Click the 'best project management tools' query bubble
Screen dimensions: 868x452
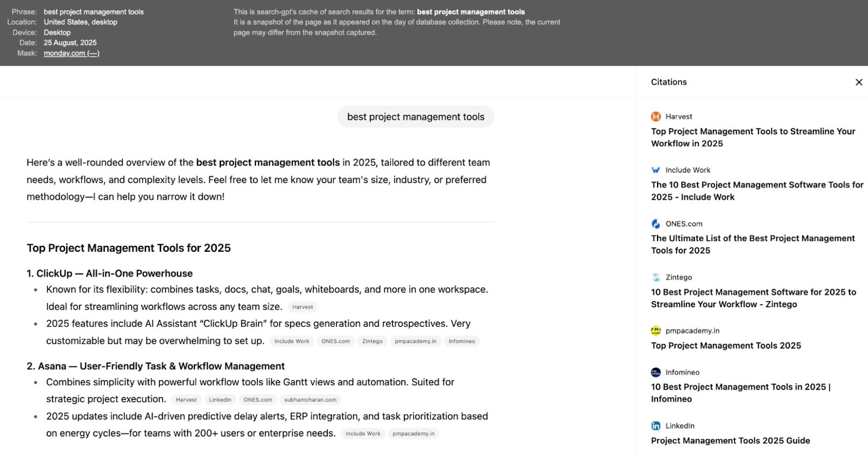(x=416, y=117)
